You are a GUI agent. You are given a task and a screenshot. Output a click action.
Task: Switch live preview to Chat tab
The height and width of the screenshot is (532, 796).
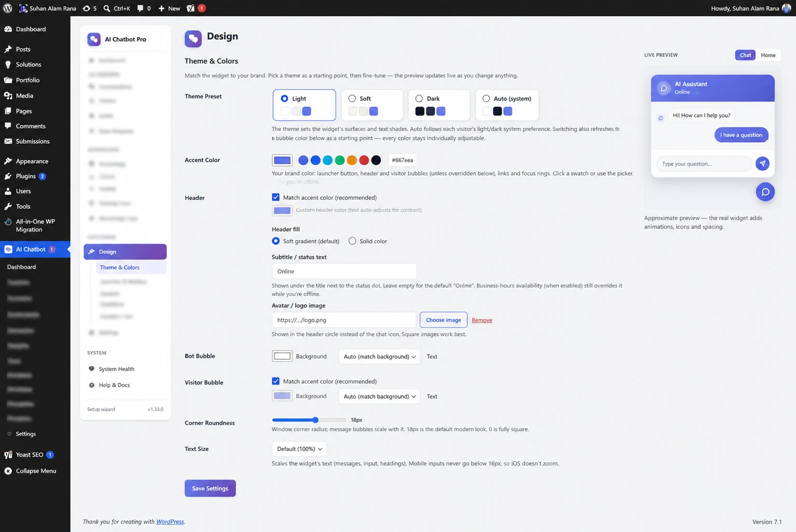coord(745,55)
